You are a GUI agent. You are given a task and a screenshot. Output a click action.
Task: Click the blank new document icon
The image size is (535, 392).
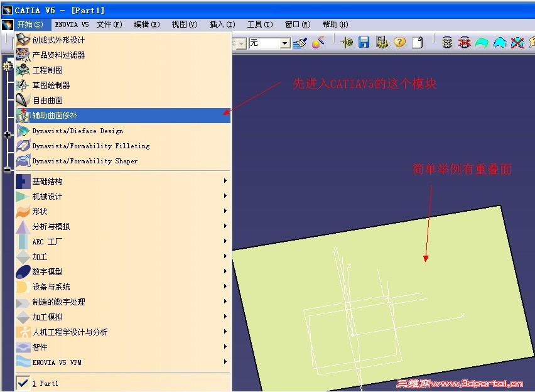418,42
